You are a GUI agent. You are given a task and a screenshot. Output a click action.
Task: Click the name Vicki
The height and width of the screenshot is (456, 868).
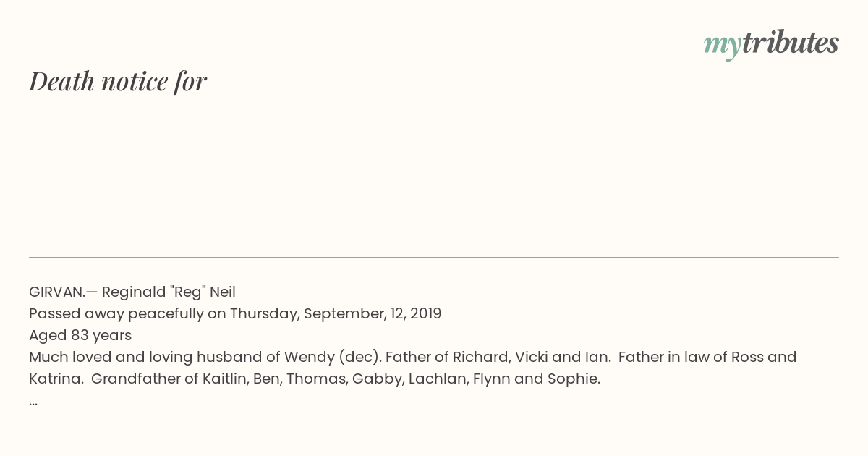[532, 357]
